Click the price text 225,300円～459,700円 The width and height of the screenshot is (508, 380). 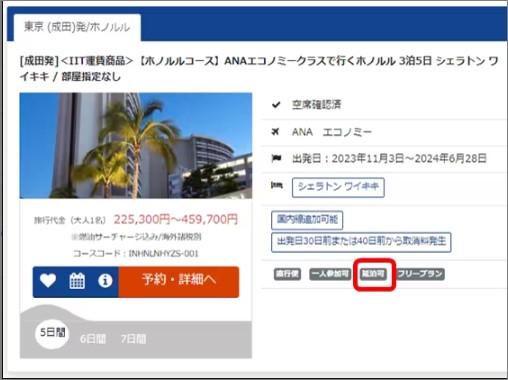176,219
